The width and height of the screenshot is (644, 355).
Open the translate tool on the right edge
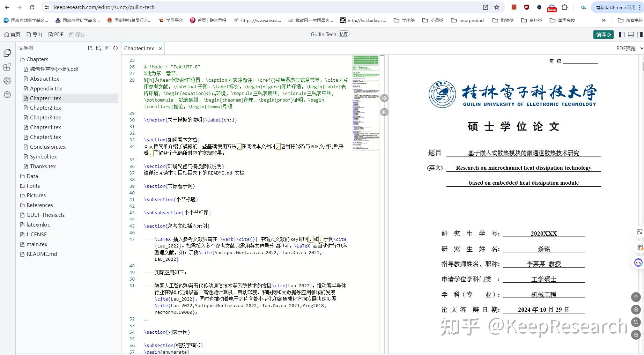pyautogui.click(x=640, y=231)
